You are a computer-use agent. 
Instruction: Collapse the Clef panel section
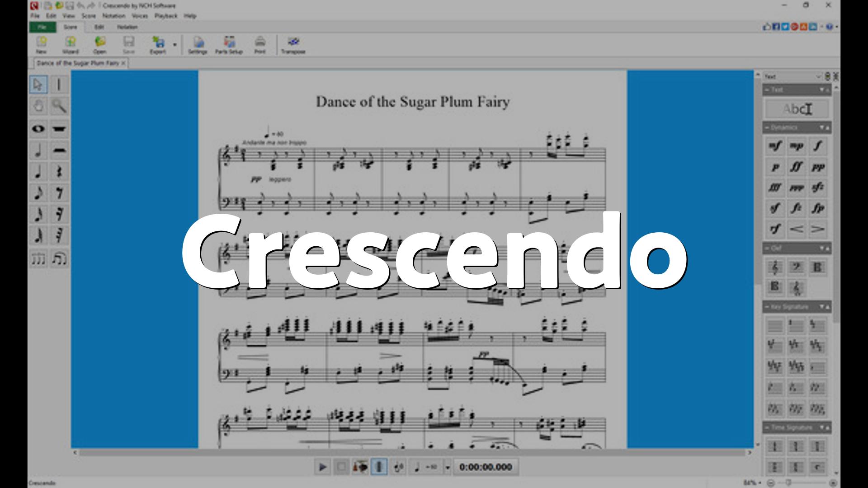point(767,249)
